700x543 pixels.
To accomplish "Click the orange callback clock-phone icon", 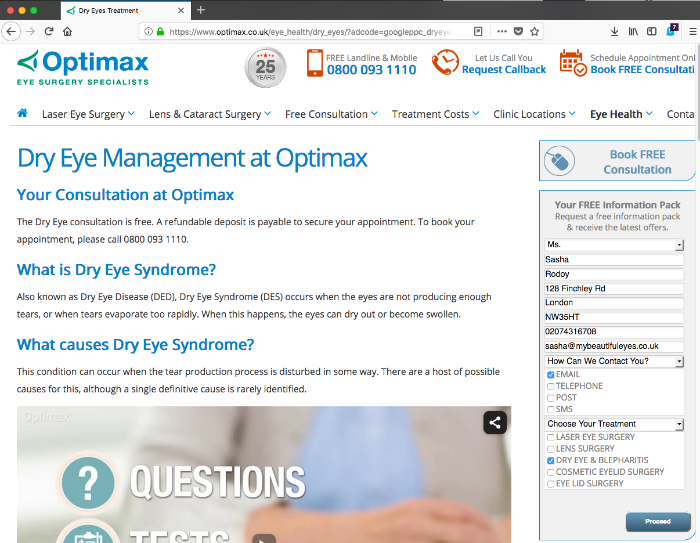I will pyautogui.click(x=445, y=62).
